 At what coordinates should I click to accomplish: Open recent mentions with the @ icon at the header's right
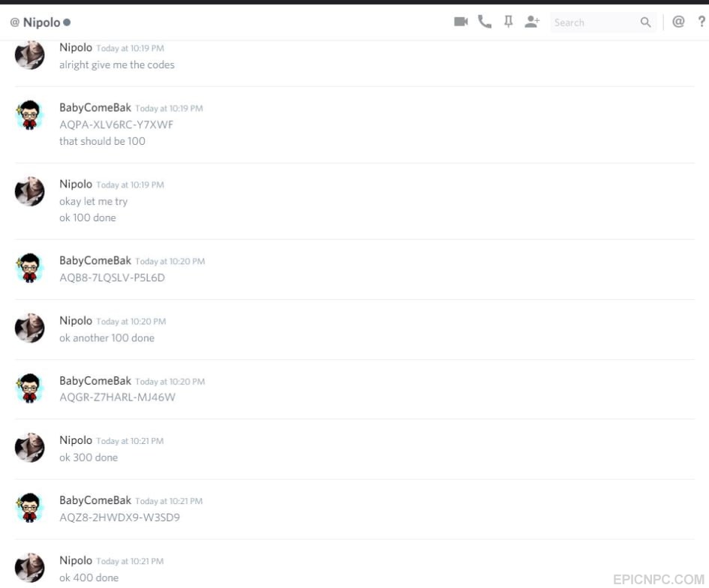(678, 22)
